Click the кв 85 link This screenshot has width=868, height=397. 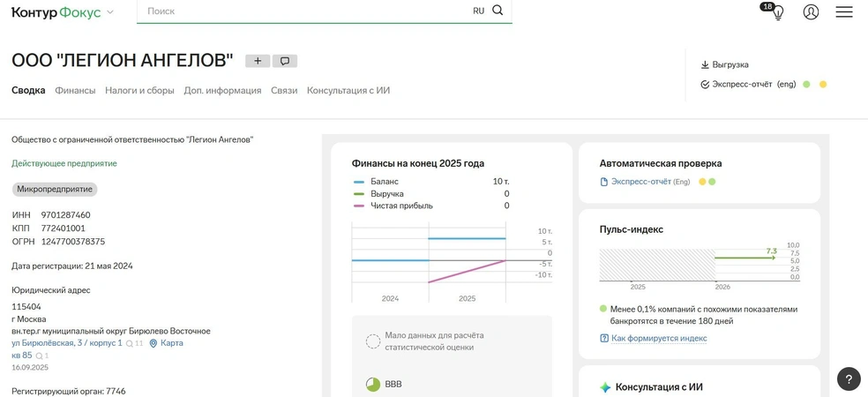pos(21,356)
